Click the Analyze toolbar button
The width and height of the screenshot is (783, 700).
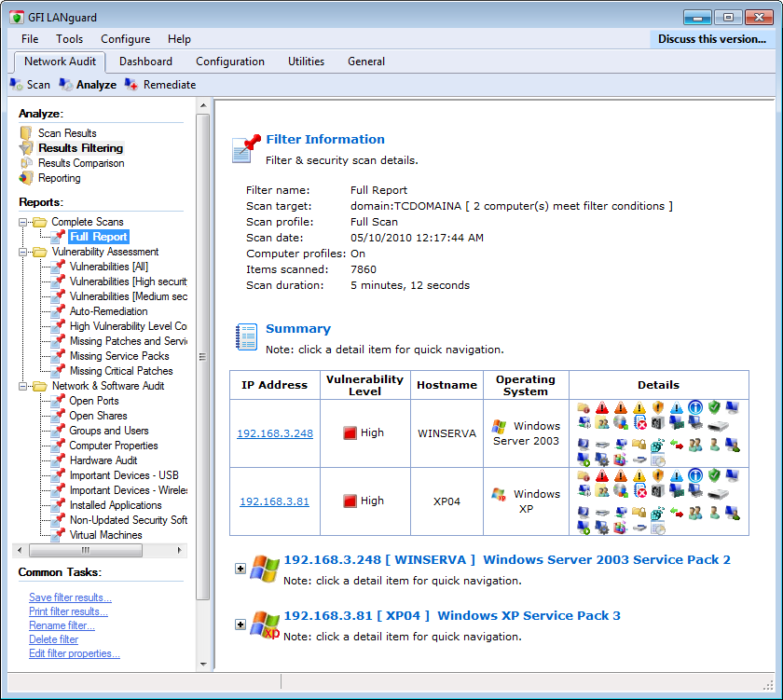(x=88, y=85)
